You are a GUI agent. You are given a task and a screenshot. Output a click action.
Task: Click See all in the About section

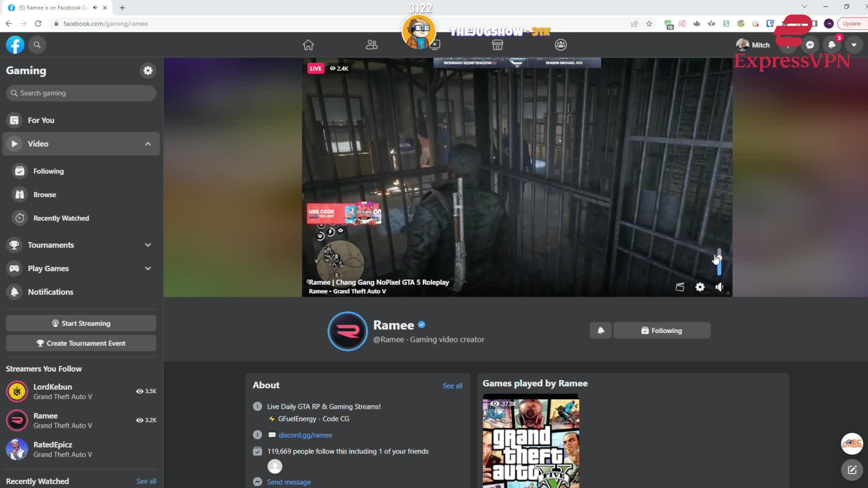452,386
